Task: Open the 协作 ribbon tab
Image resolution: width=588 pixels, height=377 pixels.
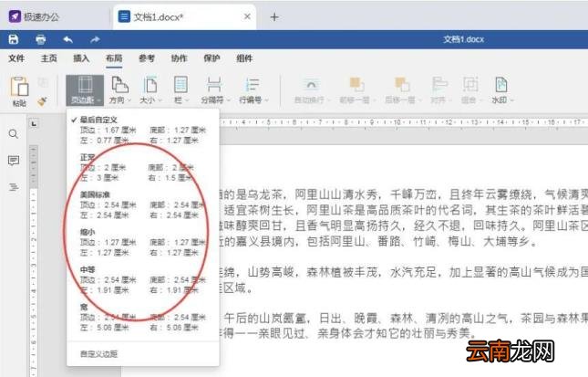Action: click(179, 58)
